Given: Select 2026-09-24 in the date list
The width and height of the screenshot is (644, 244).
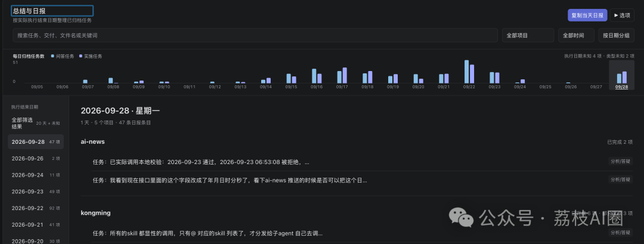Looking at the screenshot, I should [36, 175].
